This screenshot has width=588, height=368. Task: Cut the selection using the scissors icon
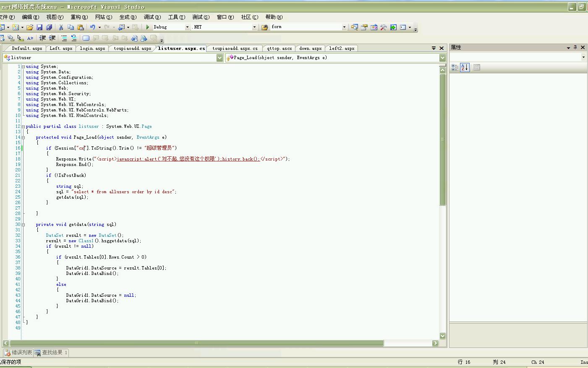tap(61, 27)
